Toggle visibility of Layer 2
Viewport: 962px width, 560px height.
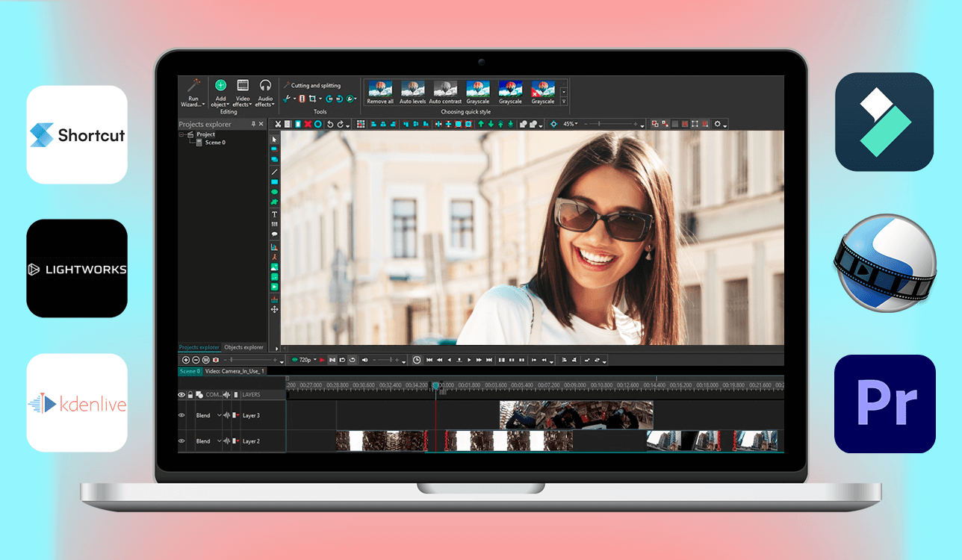click(x=181, y=441)
